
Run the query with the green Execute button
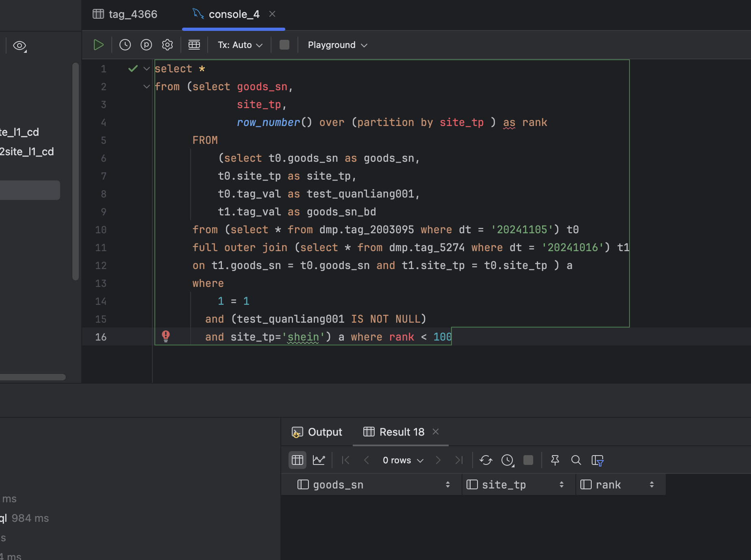(98, 45)
